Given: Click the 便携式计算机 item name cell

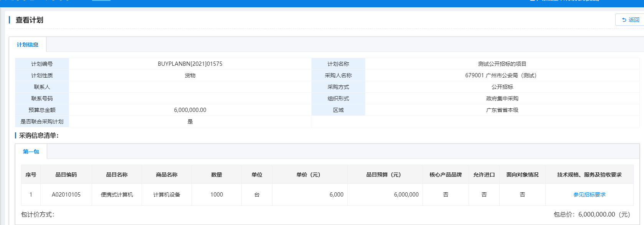Looking at the screenshot, I should click(117, 195).
